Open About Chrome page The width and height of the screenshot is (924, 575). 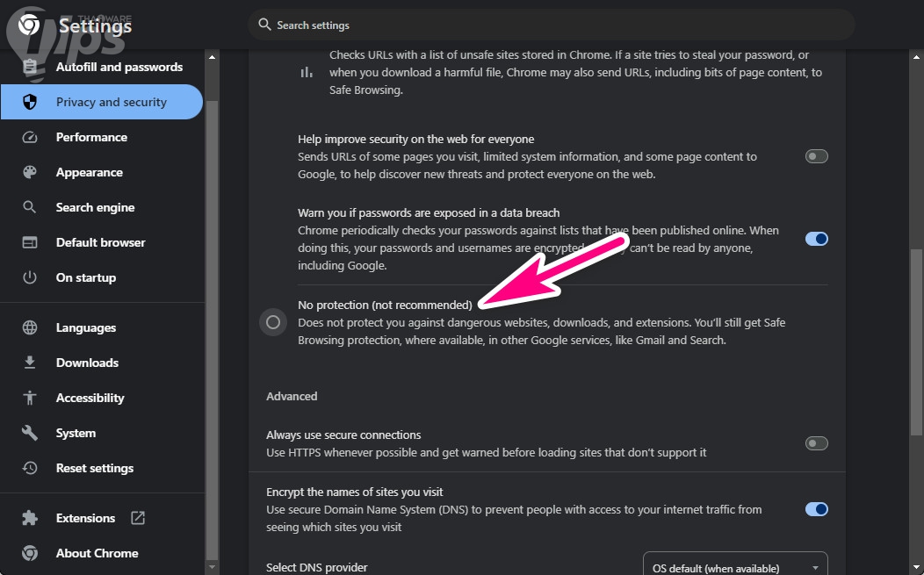[x=102, y=553]
